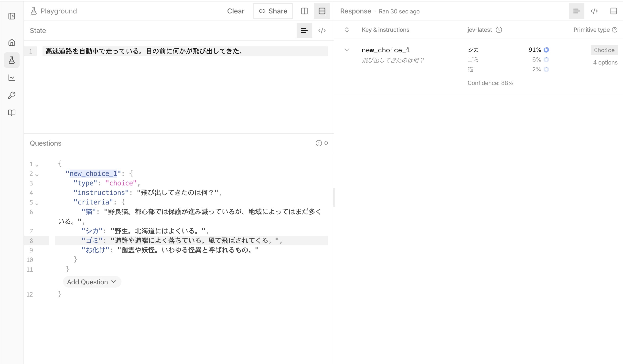Select the Playground flask sidebar icon

click(x=12, y=60)
